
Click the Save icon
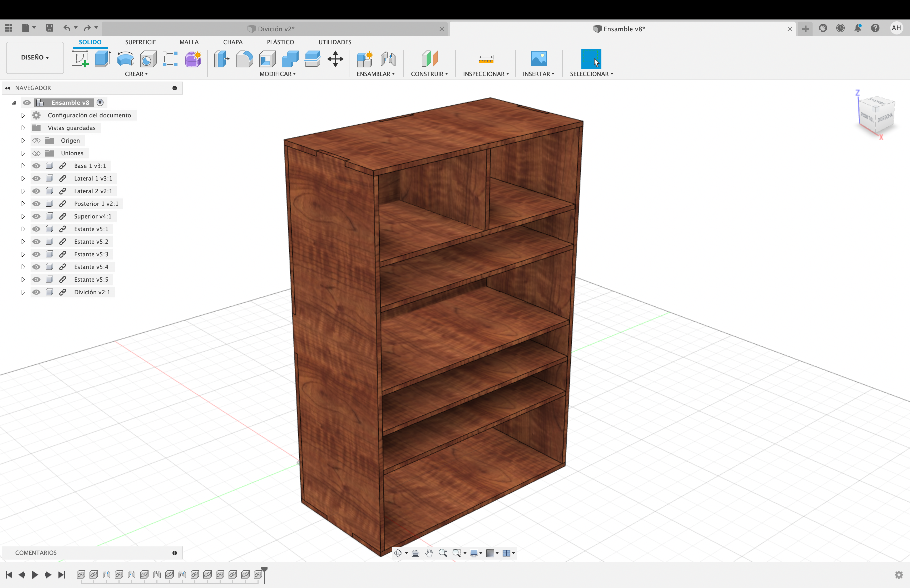click(49, 28)
